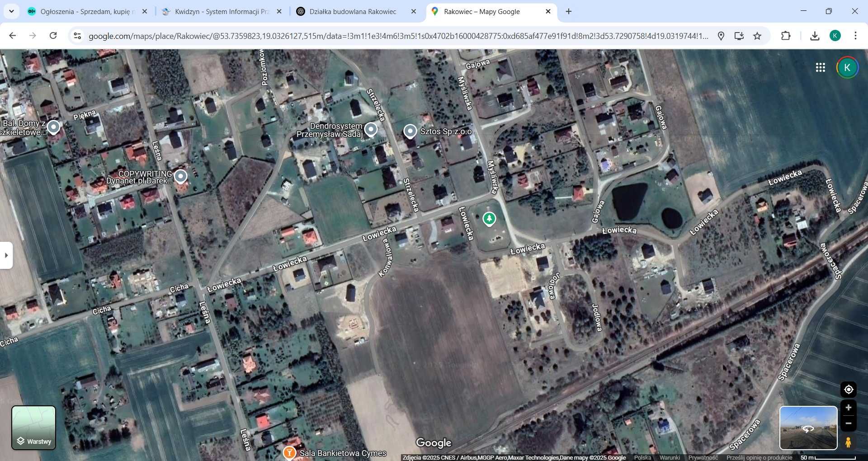The image size is (868, 461).
Task: Expand the collapsed side panel arrow
Action: 6,255
